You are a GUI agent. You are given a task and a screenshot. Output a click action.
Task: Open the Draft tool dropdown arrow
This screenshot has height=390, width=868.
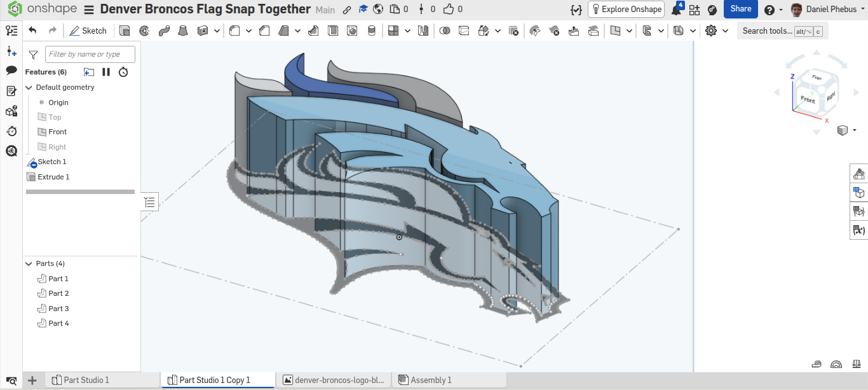pyautogui.click(x=297, y=31)
